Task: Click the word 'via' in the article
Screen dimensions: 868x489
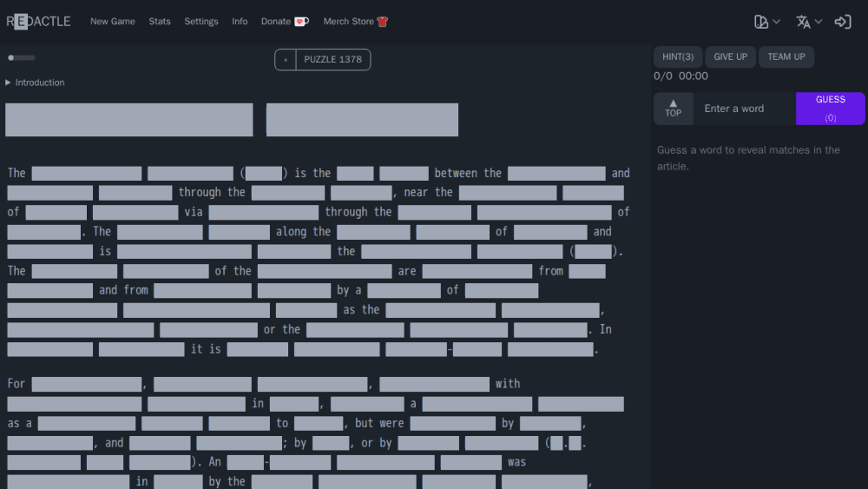Action: [194, 212]
